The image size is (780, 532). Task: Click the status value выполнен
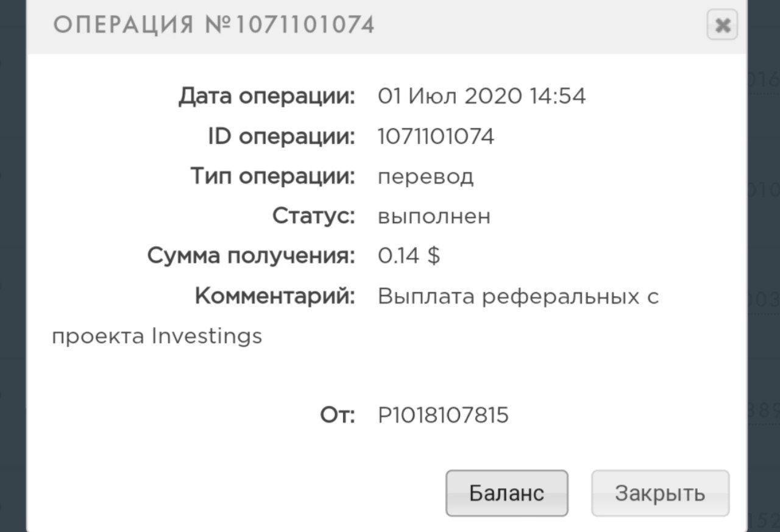pyautogui.click(x=434, y=216)
